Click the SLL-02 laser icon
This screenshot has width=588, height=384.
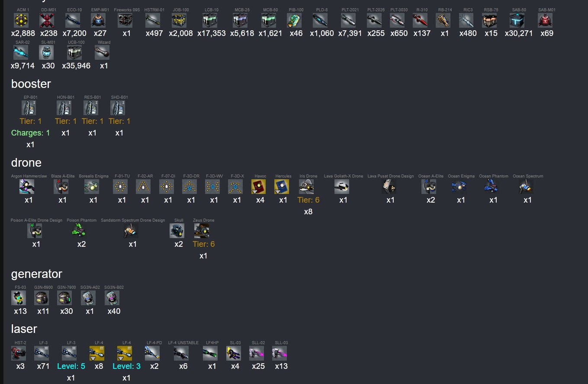point(257,353)
